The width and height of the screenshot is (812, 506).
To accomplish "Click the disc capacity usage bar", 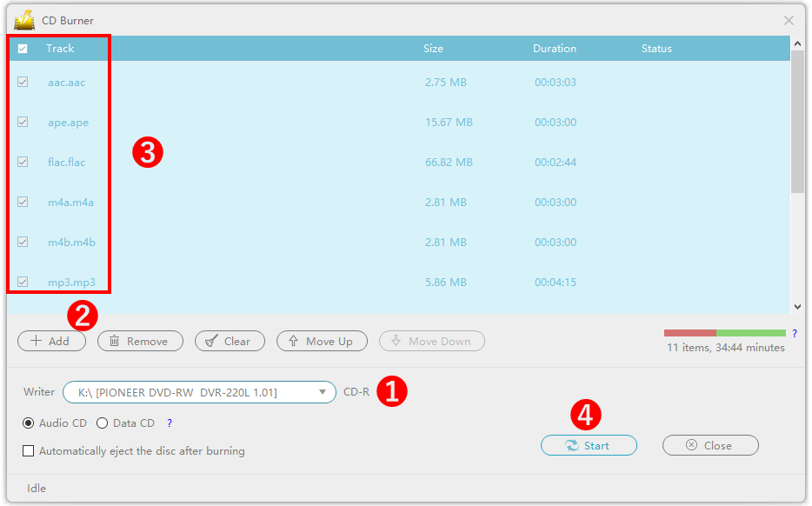I will pos(724,333).
